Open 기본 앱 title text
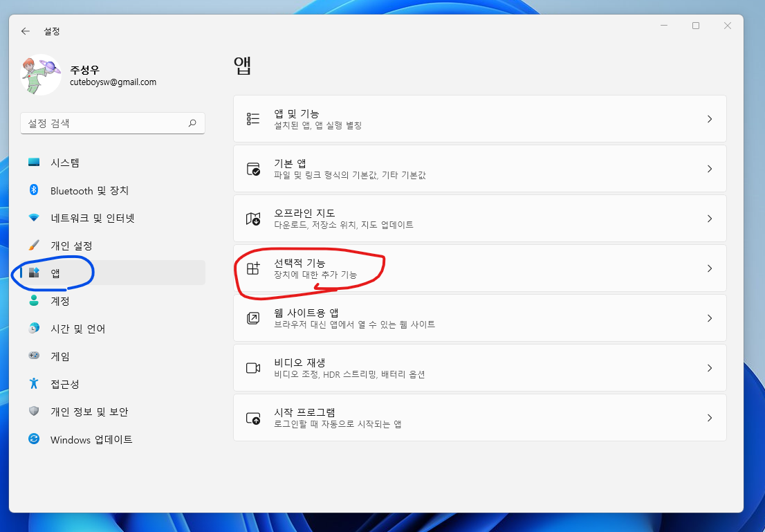765x532 pixels. (x=290, y=163)
